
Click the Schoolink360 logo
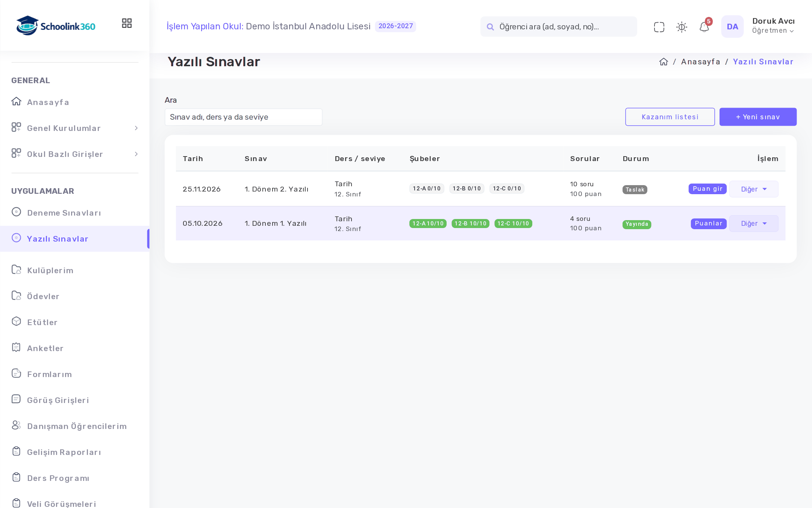(x=56, y=26)
